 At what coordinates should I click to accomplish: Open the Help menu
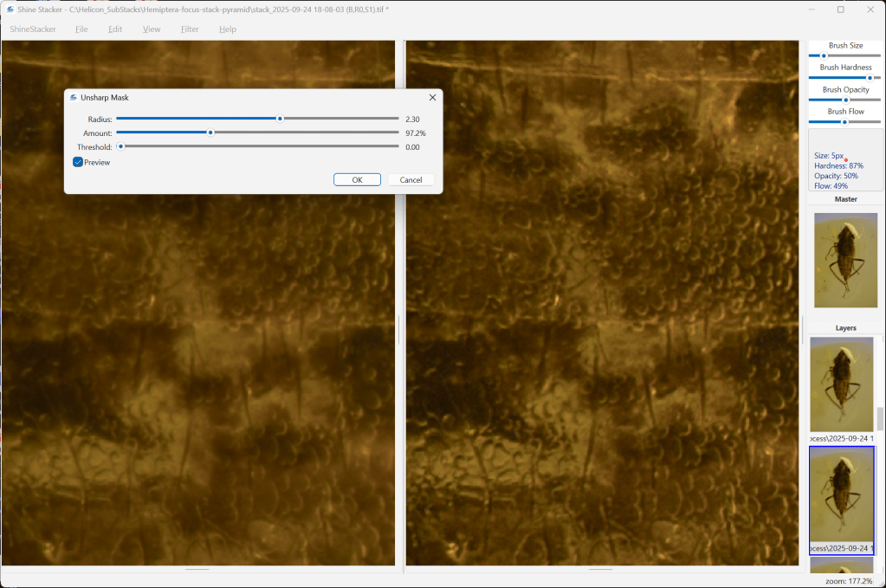pyautogui.click(x=228, y=29)
